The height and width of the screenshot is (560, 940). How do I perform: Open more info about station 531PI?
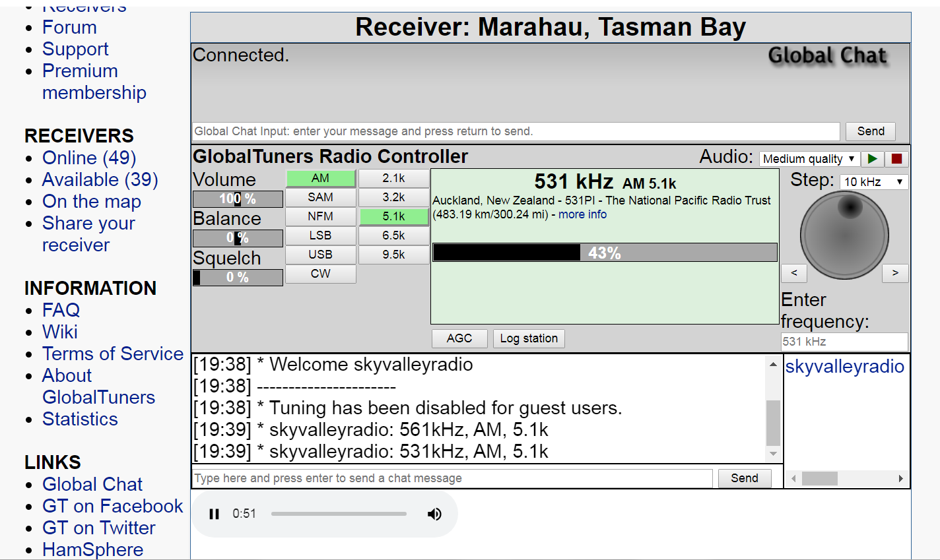[582, 214]
